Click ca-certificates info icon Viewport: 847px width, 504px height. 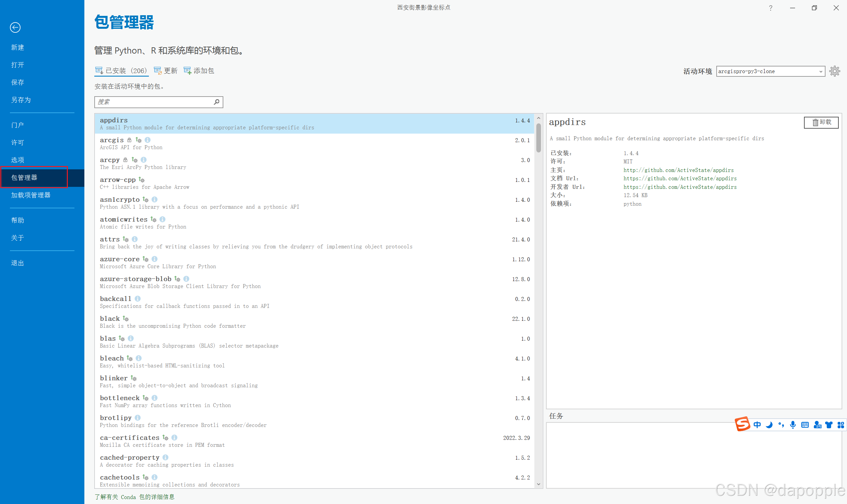click(174, 438)
